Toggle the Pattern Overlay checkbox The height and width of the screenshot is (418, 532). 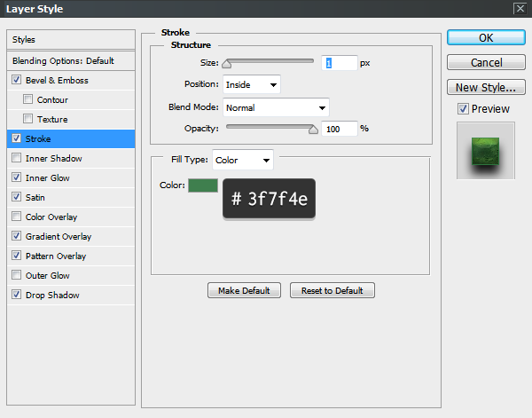tap(16, 256)
